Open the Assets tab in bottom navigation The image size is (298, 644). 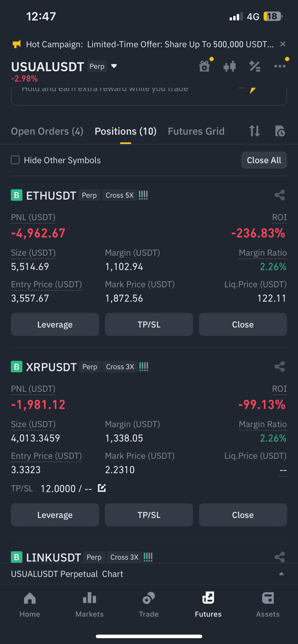[268, 605]
